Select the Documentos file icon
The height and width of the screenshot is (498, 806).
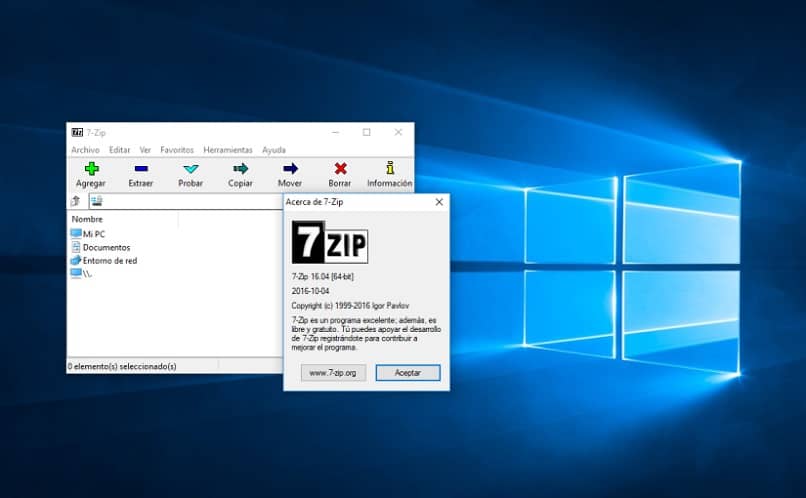coord(76,247)
